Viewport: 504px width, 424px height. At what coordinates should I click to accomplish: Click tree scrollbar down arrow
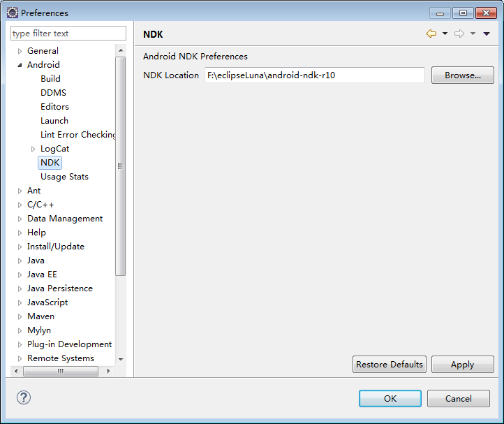(x=121, y=360)
